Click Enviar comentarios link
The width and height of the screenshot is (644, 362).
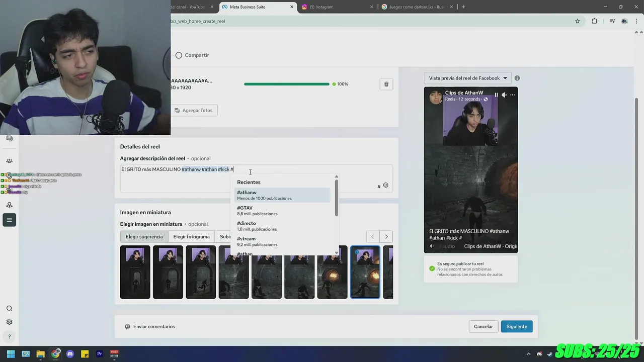click(150, 327)
